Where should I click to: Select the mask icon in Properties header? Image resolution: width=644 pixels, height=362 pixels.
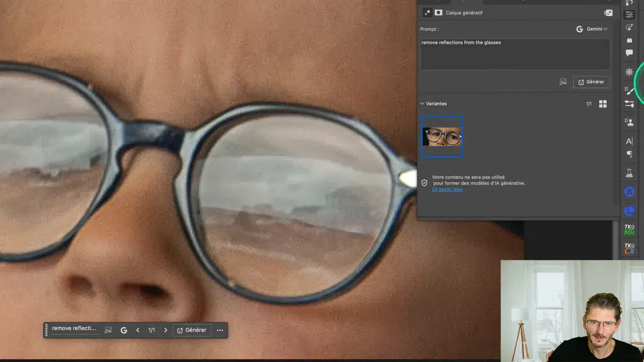439,13
